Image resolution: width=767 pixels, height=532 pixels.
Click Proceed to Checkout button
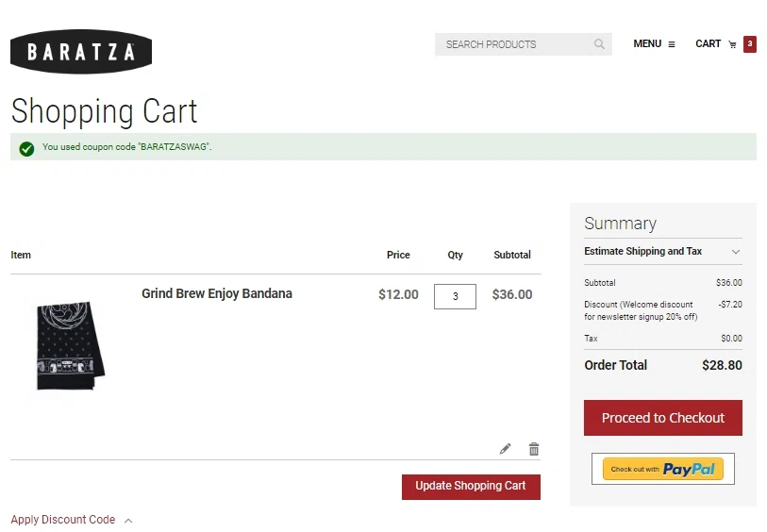coord(663,418)
